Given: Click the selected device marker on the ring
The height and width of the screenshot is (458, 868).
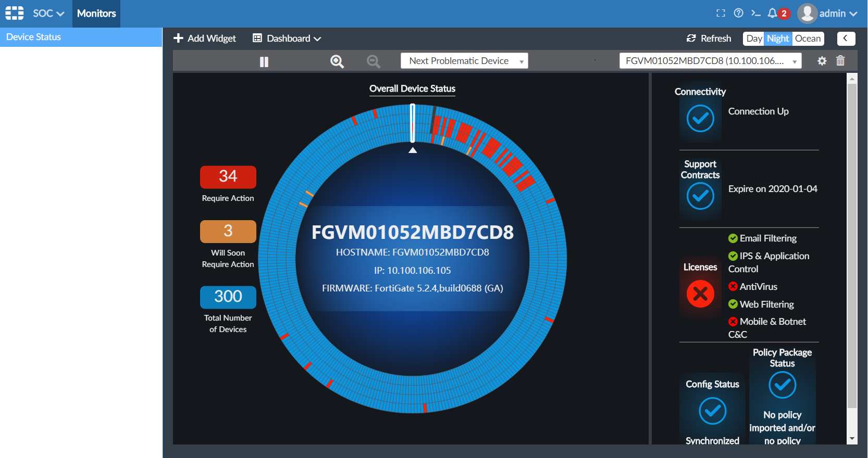Looking at the screenshot, I should pos(413,123).
